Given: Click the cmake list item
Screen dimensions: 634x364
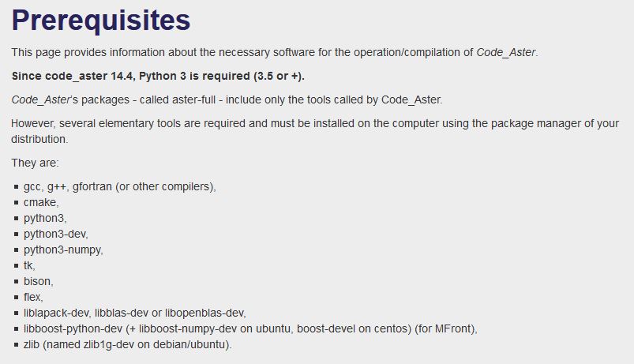Looking at the screenshot, I should coord(41,202).
